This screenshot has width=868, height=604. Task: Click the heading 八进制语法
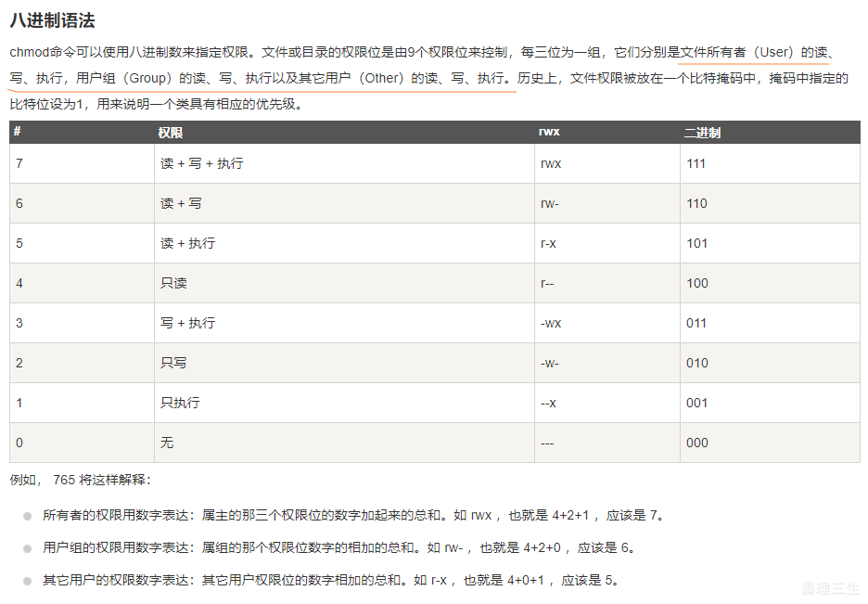tap(53, 20)
